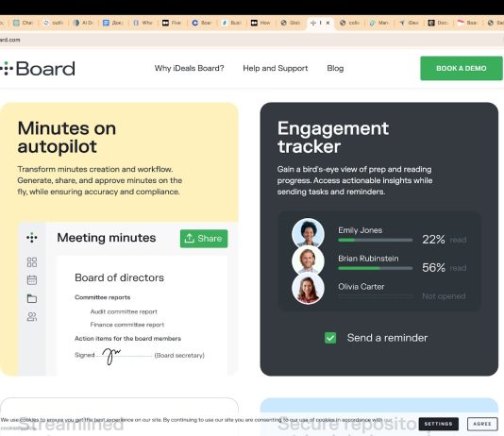This screenshot has height=436, width=504.
Task: Switch to the 'How' browser tab
Action: pyautogui.click(x=260, y=23)
